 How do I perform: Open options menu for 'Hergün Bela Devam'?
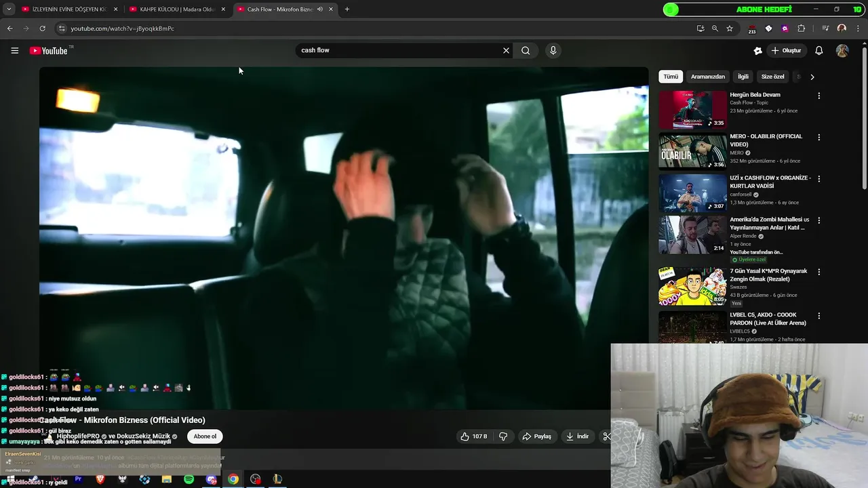tap(818, 96)
